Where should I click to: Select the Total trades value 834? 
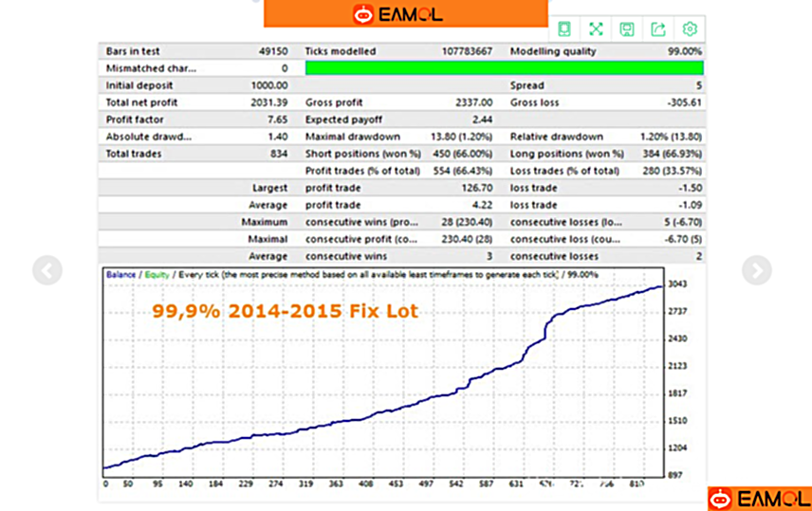[x=278, y=154]
